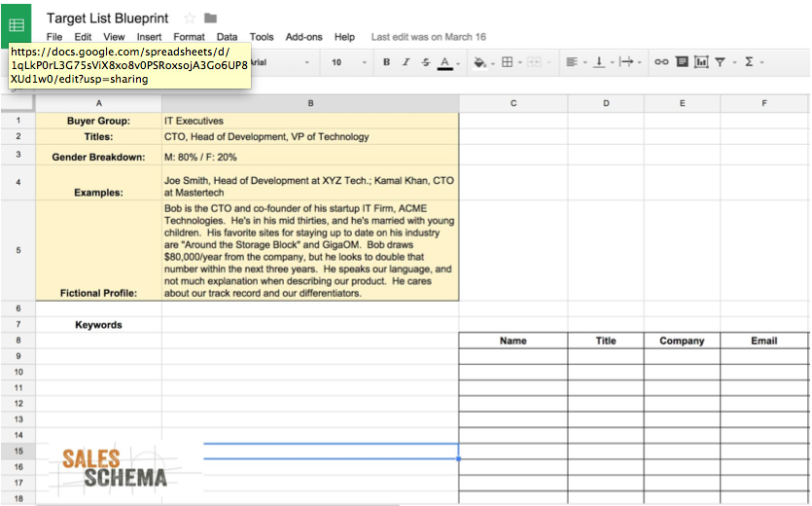
Task: Expand the fill color dropdown arrow
Action: tap(492, 63)
